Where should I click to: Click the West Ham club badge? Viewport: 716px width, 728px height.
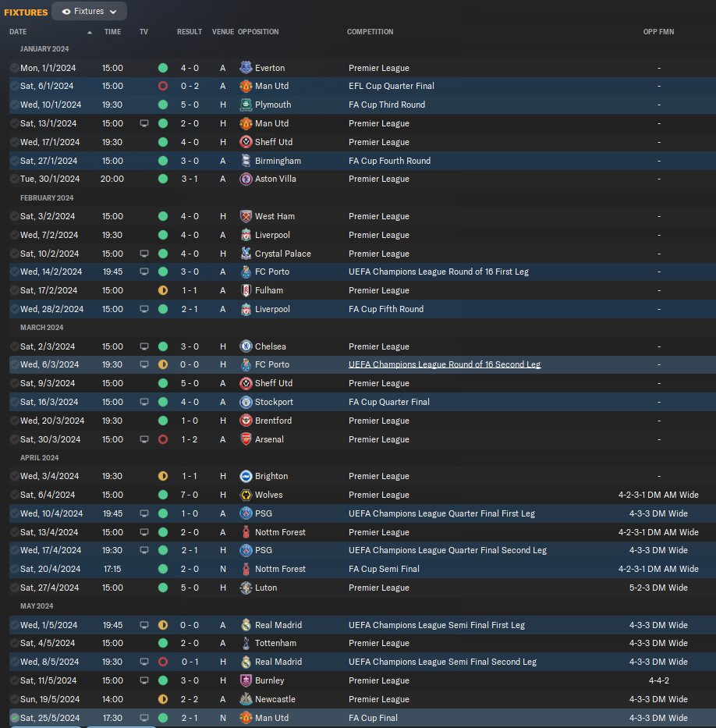(246, 216)
